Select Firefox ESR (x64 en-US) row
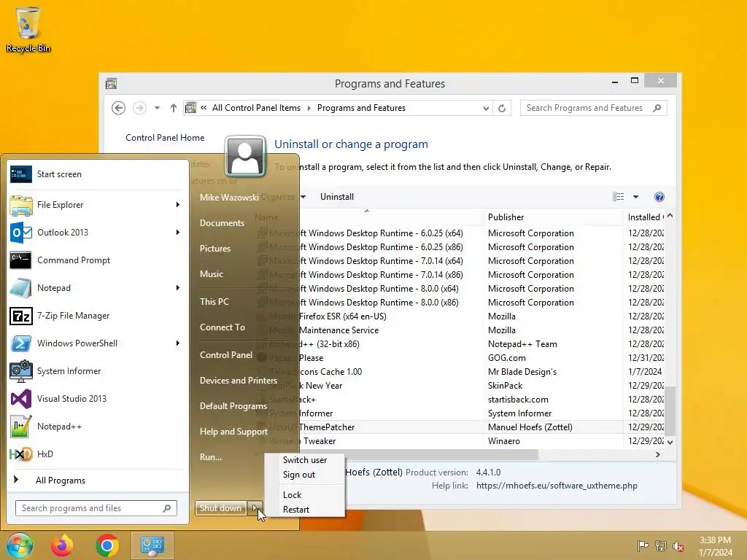The width and height of the screenshot is (747, 560). (460, 316)
